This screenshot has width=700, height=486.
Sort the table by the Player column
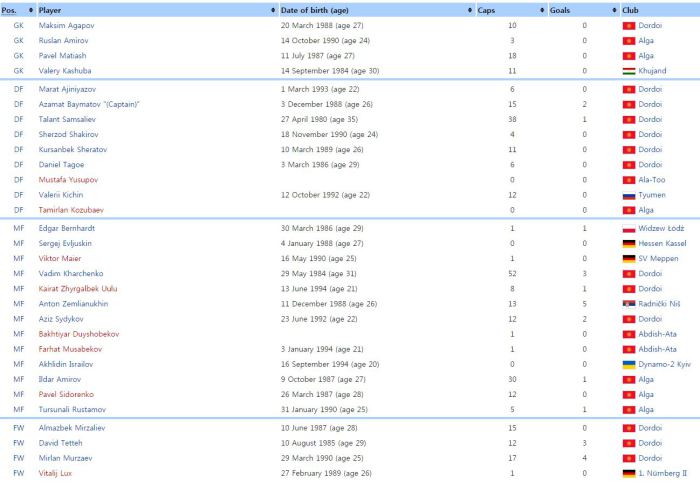(273, 9)
